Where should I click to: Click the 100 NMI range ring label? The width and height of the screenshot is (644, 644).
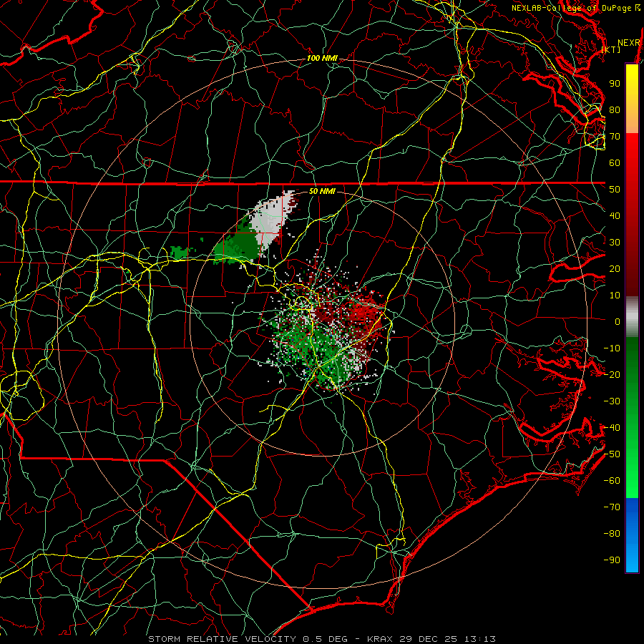point(323,59)
